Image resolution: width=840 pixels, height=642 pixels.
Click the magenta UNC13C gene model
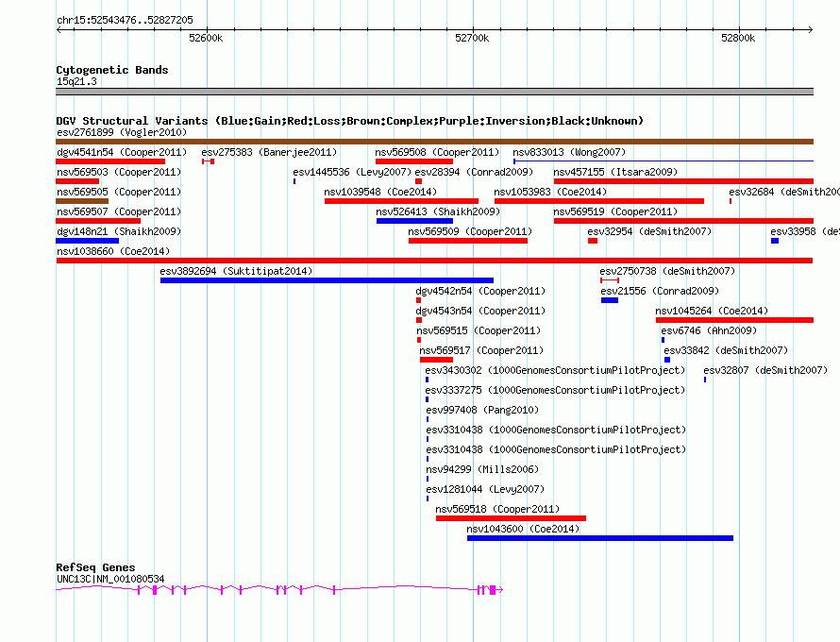point(279,589)
